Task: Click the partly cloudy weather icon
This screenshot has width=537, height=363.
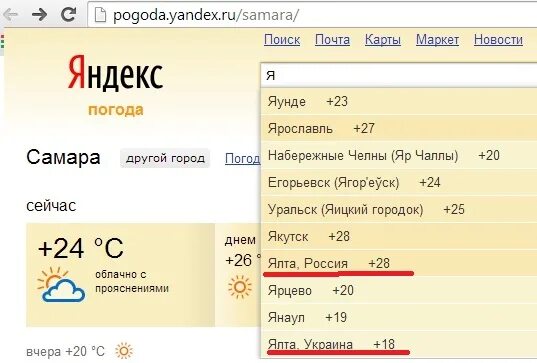Action: coord(61,285)
